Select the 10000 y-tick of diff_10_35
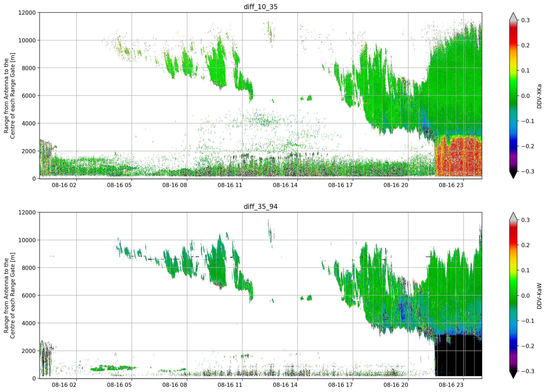The height and width of the screenshot is (392, 546). pyautogui.click(x=27, y=40)
